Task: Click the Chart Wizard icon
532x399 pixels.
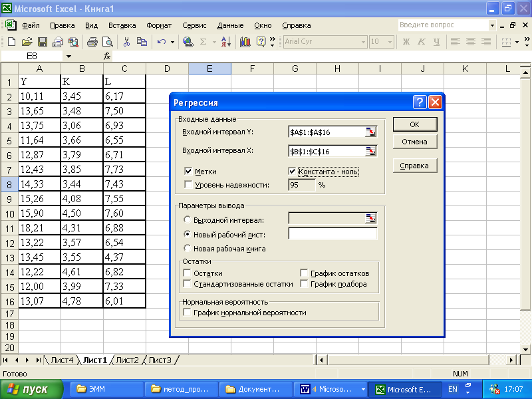Action: point(245,42)
